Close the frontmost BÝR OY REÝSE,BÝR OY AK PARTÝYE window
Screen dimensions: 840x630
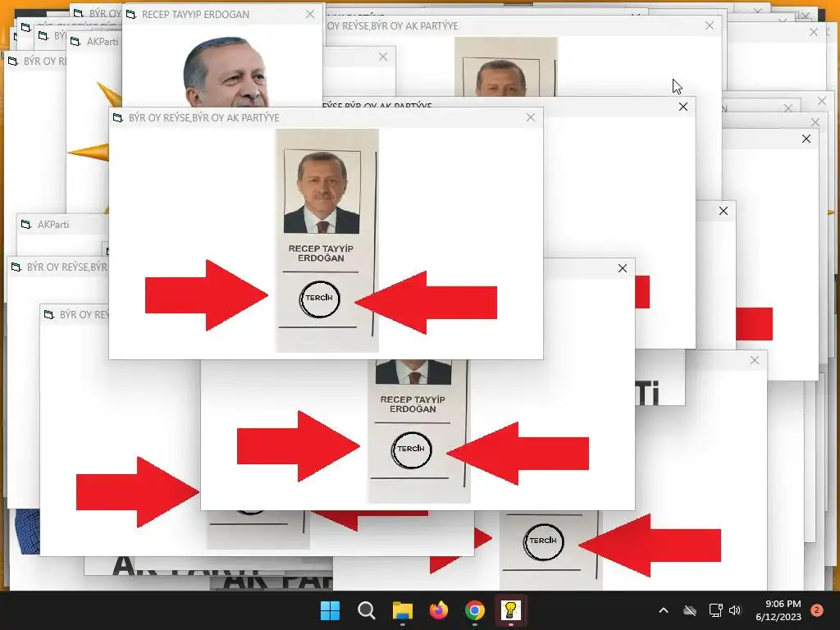click(x=531, y=117)
